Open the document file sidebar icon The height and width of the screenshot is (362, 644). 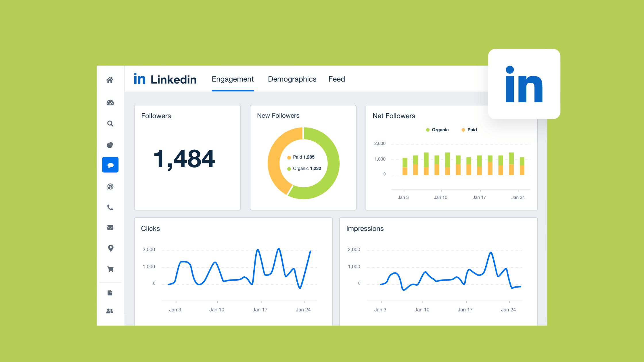(110, 293)
